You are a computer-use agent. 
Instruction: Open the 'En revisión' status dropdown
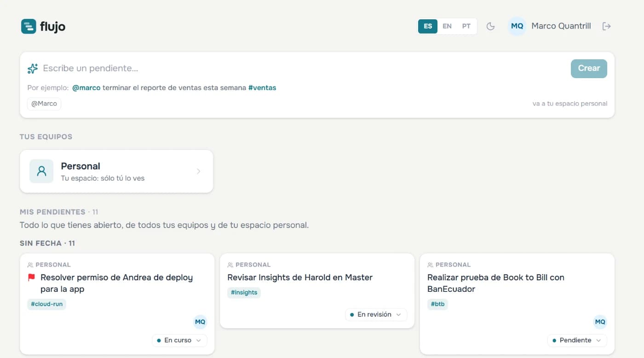click(376, 315)
